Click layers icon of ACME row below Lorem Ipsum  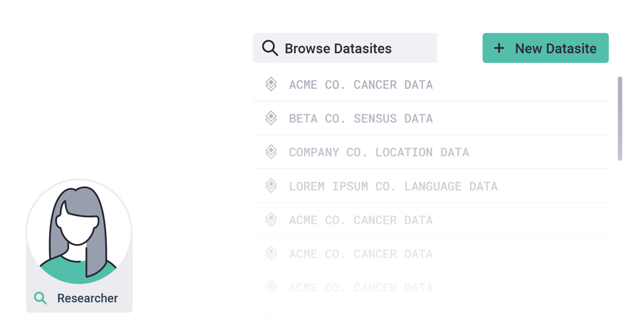tap(271, 220)
